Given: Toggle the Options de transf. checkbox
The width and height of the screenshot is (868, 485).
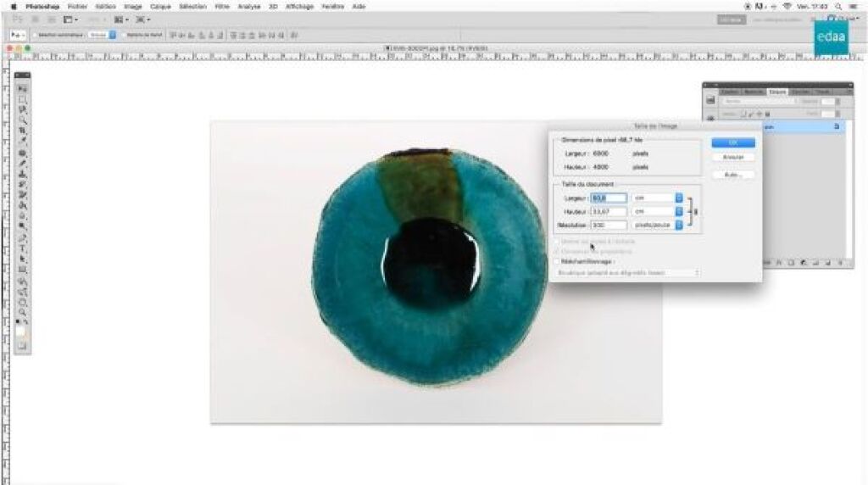Looking at the screenshot, I should [123, 35].
